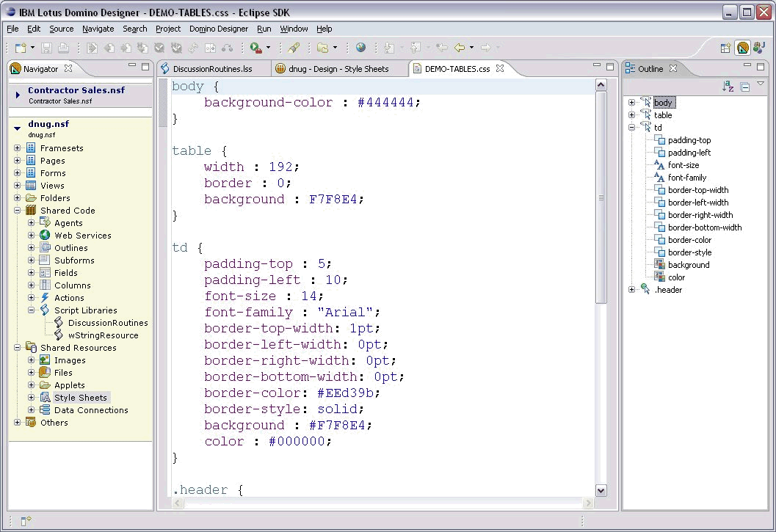The height and width of the screenshot is (532, 776).
Task: Open the Project menu
Action: coord(168,29)
